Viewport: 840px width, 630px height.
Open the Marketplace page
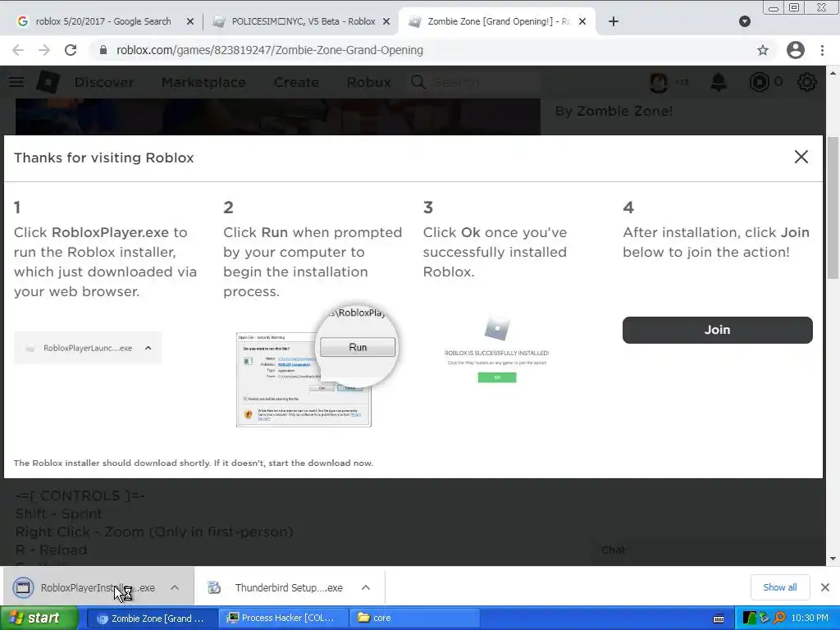[203, 82]
